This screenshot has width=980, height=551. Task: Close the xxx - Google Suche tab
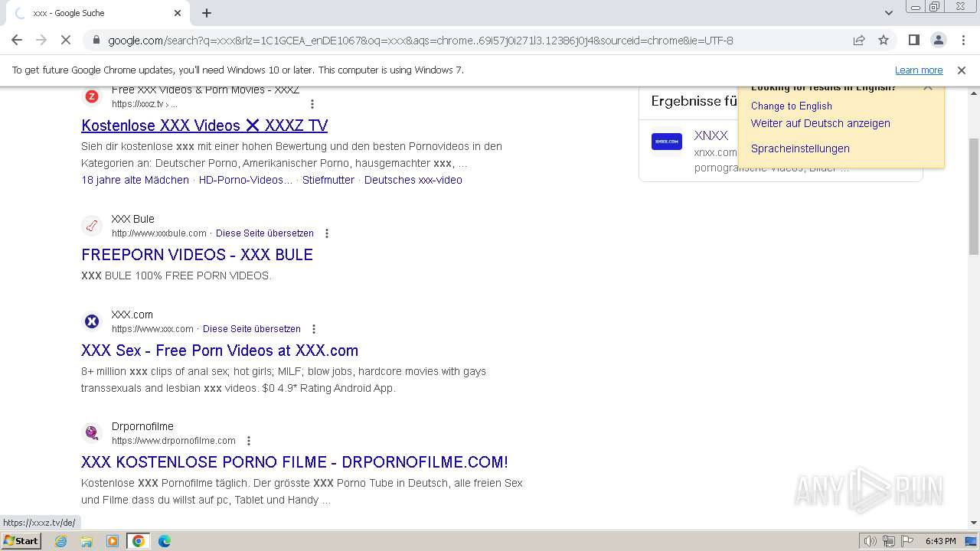[x=178, y=13]
